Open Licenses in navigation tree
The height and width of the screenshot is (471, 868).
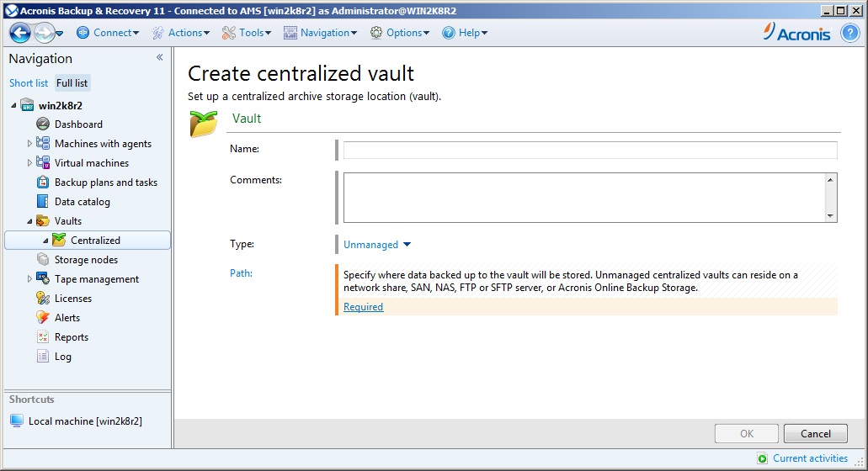coord(73,299)
